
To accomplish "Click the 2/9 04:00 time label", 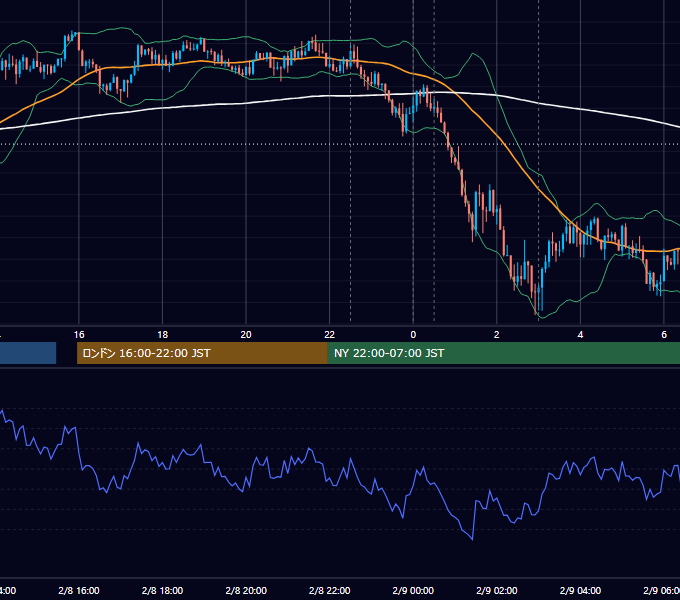I will point(580,590).
